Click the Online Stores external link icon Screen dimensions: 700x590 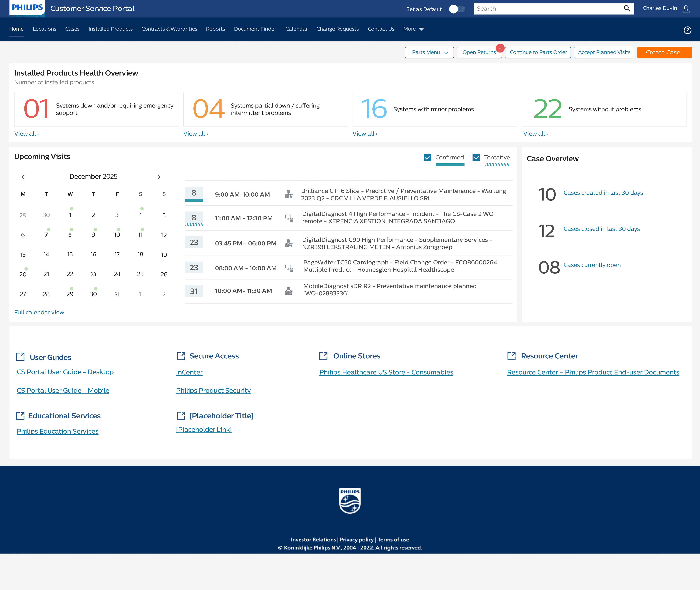[x=323, y=356]
